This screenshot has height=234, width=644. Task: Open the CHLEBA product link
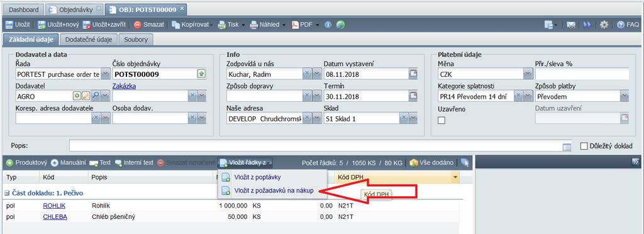pos(55,217)
